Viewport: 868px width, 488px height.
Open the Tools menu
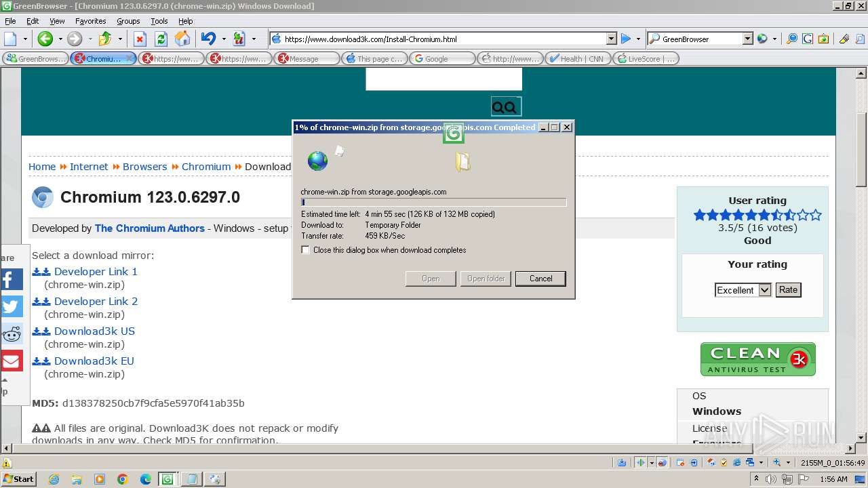159,21
